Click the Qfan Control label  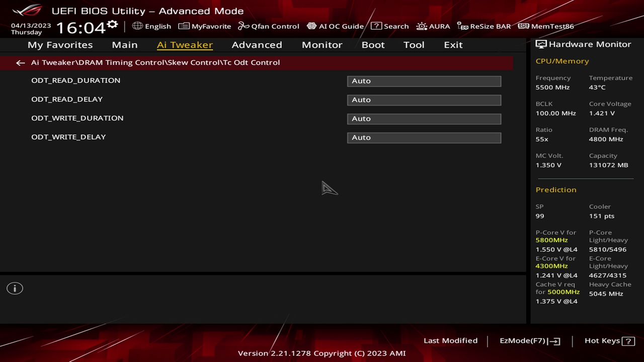tap(275, 27)
